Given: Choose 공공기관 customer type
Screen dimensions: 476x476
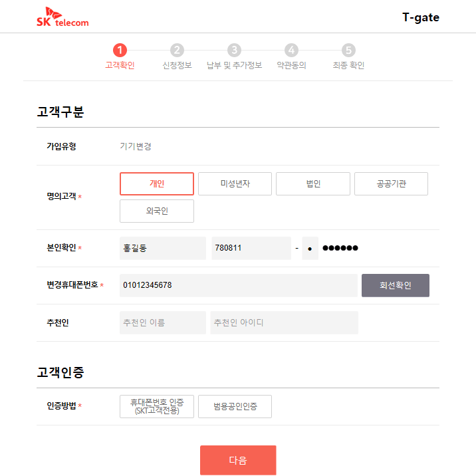Looking at the screenshot, I should pyautogui.click(x=391, y=184).
